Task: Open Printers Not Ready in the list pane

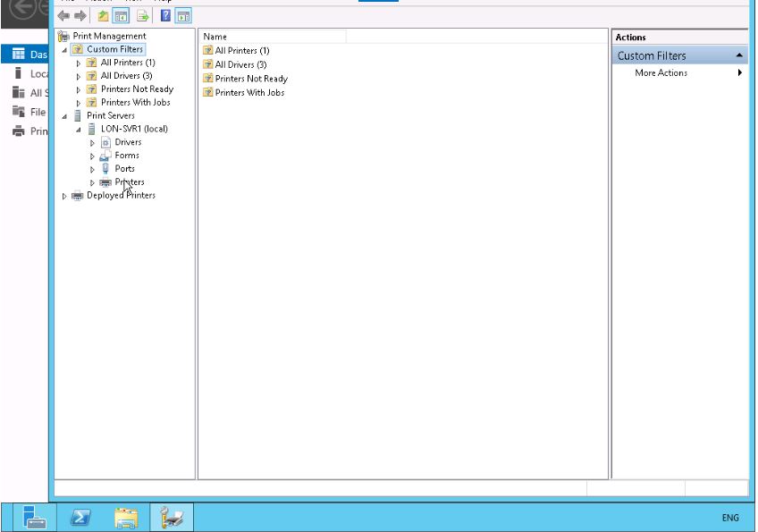Action: coord(251,79)
